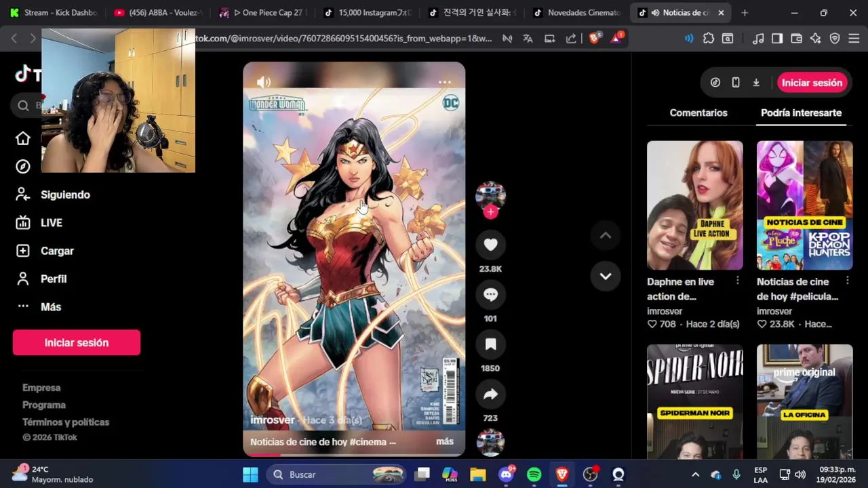Image resolution: width=868 pixels, height=488 pixels.
Task: Open options for Noticias de cine card
Action: (847, 281)
